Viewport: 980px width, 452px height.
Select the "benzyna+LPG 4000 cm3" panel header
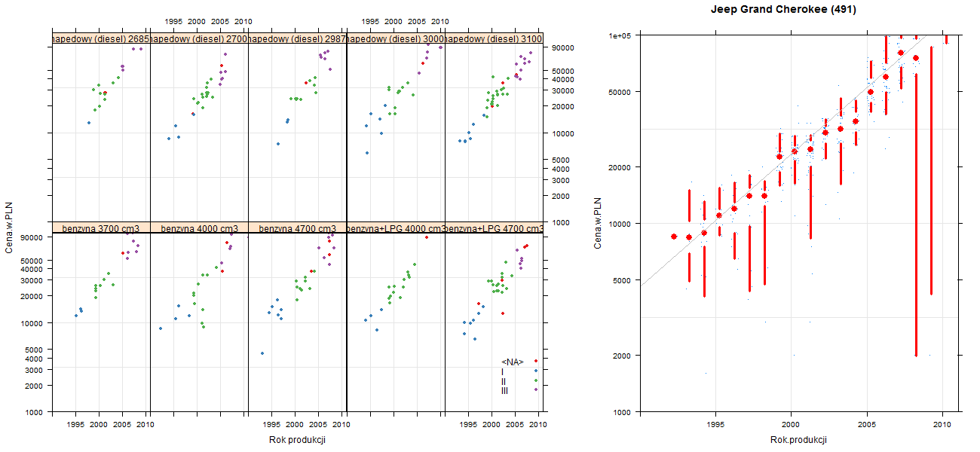[x=396, y=228]
